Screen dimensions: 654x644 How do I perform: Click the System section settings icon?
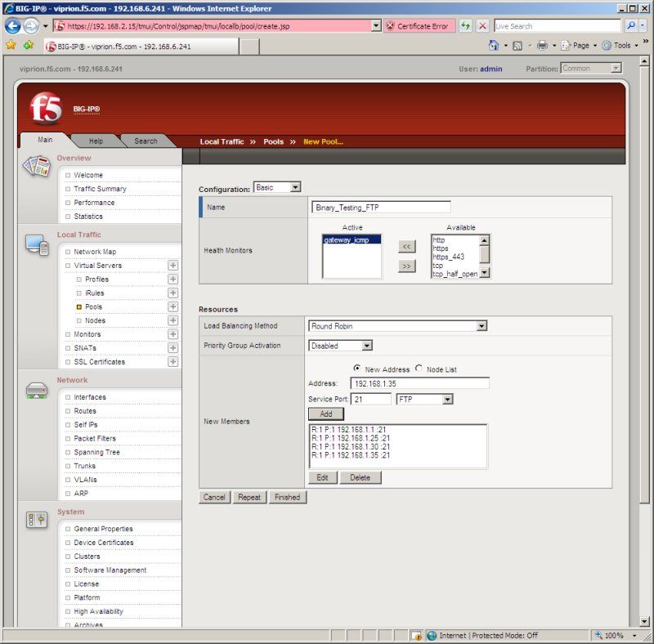pos(37,520)
